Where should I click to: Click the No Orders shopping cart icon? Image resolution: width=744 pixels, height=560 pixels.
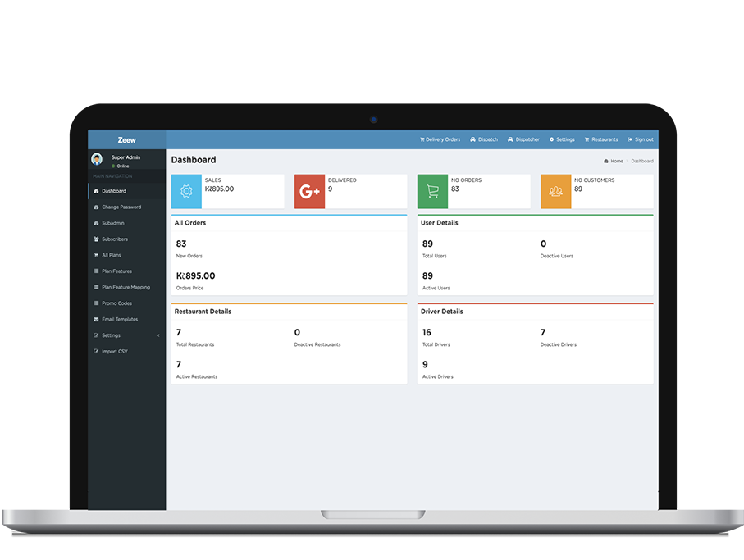pos(432,191)
